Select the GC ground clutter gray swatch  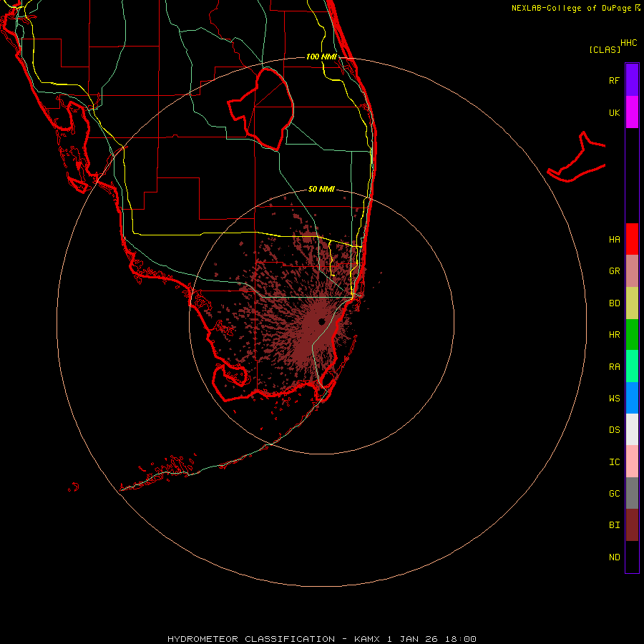coord(632,493)
